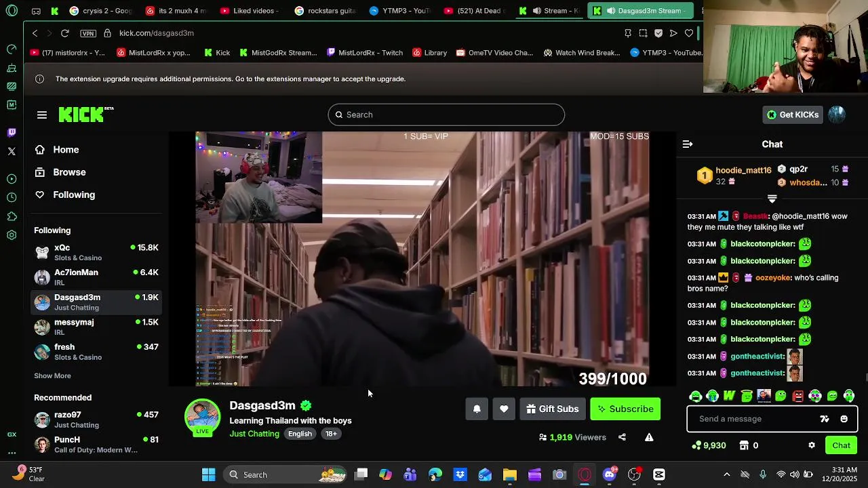Image resolution: width=868 pixels, height=488 pixels.
Task: Subscribe to Dasgasd3m
Action: pyautogui.click(x=625, y=409)
